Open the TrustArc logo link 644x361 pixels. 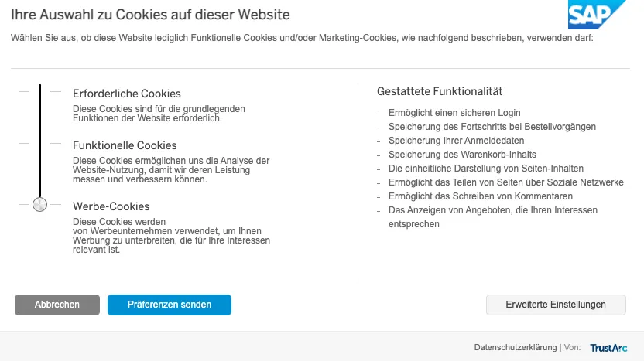(608, 348)
